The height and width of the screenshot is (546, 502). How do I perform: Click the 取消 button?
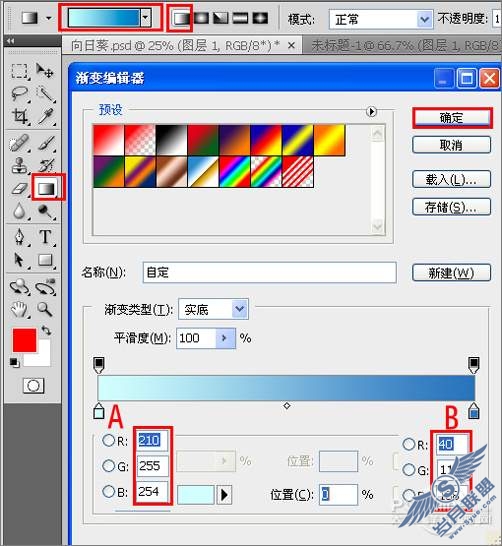tap(452, 145)
